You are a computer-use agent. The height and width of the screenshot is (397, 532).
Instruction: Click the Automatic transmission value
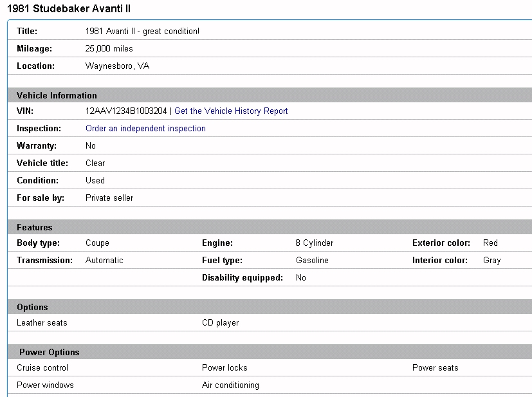point(104,261)
